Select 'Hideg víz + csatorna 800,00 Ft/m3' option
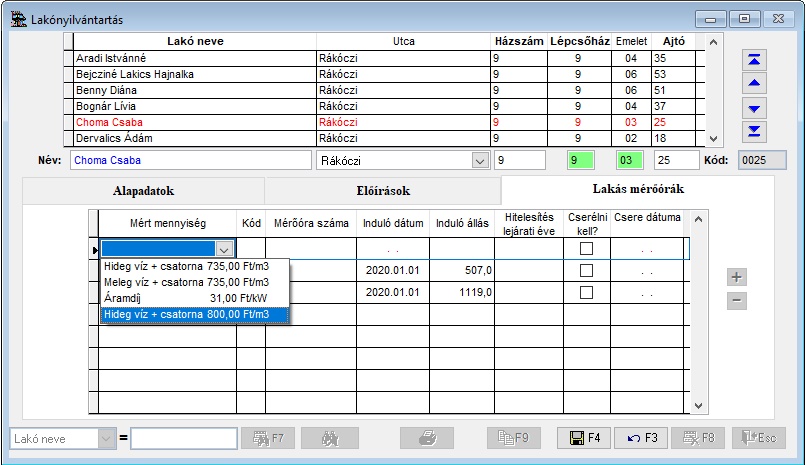The width and height of the screenshot is (806, 465). coord(194,315)
